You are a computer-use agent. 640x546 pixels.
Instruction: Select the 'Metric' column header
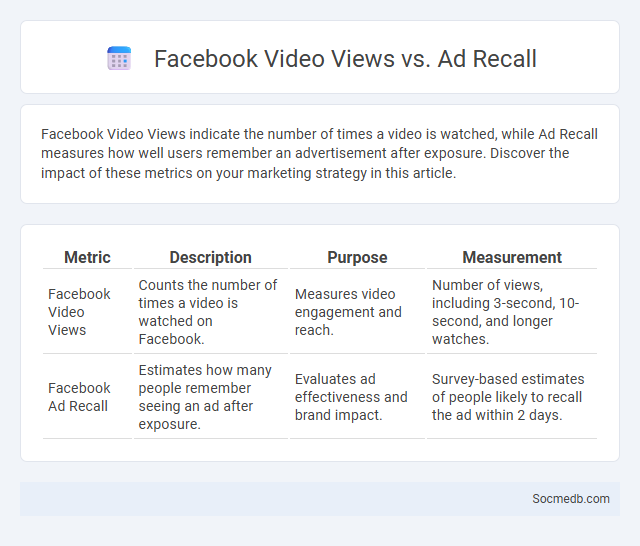(x=87, y=257)
